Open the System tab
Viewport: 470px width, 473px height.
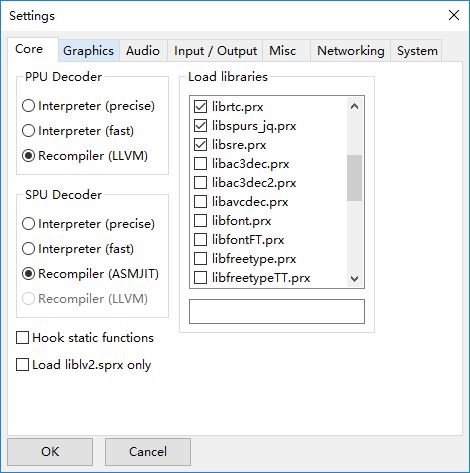[417, 51]
